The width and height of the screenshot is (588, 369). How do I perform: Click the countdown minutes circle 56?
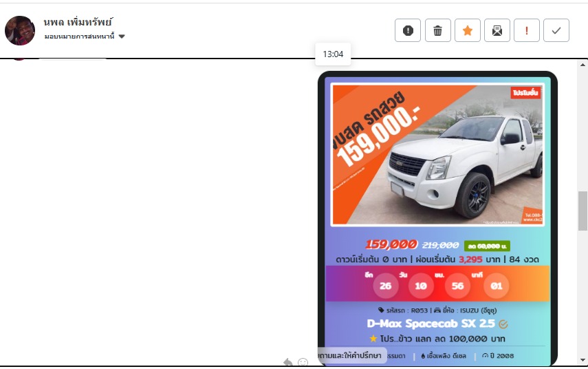pyautogui.click(x=457, y=286)
